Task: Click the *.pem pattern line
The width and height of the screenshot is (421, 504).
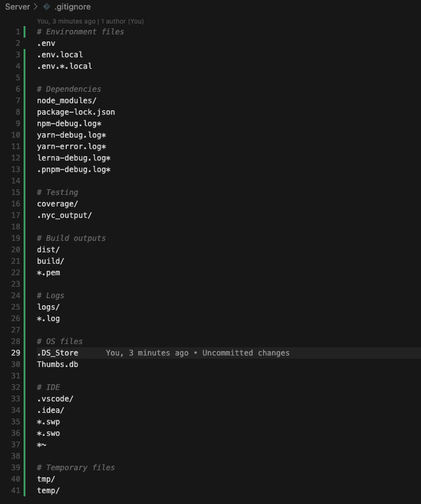Action: click(x=48, y=273)
